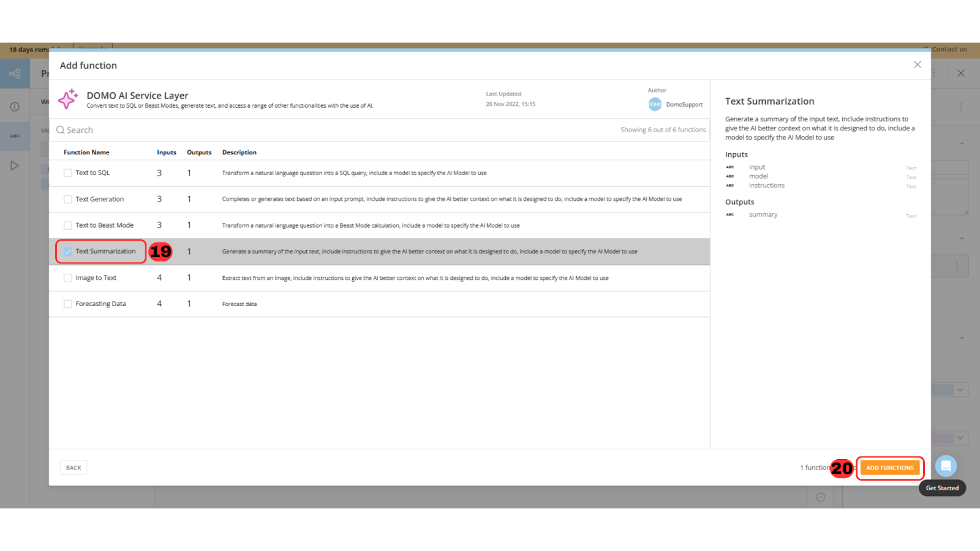Viewport: 980px width, 551px height.
Task: Uncheck the Text Summarization checkbox
Action: point(68,252)
